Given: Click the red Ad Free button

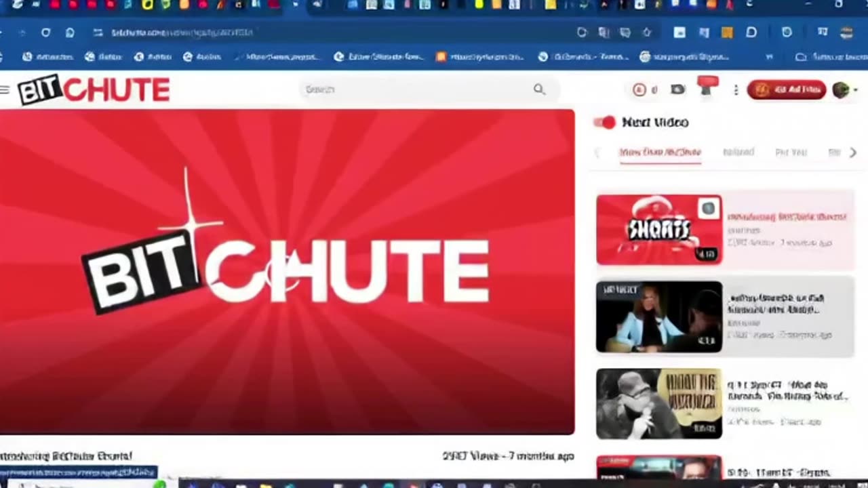Looking at the screenshot, I should pyautogui.click(x=787, y=89).
